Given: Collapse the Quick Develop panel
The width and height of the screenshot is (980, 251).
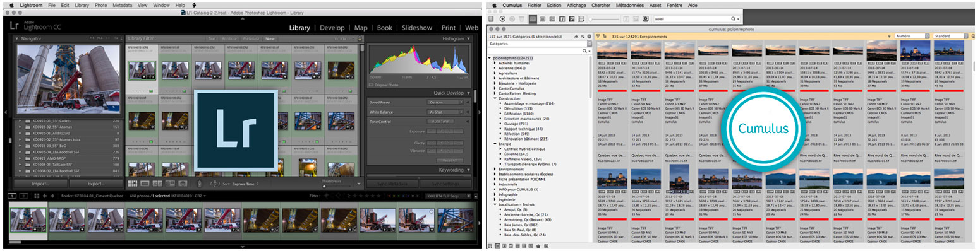Looking at the screenshot, I should point(468,93).
